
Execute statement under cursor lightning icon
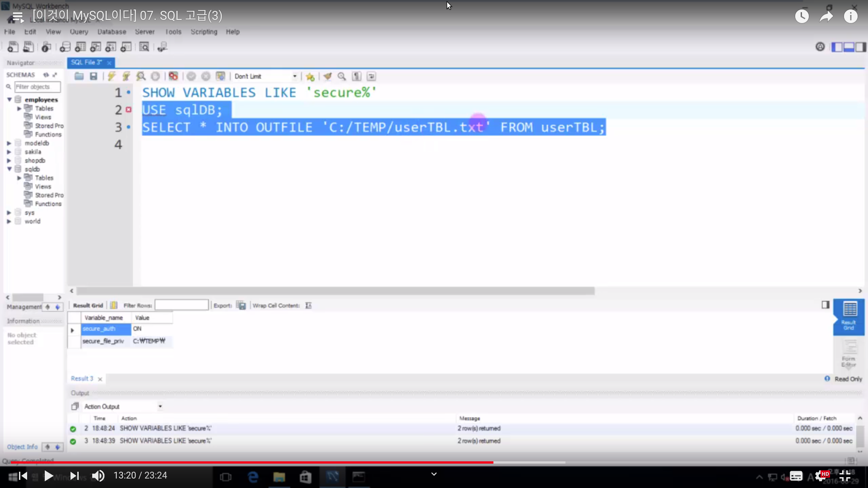coord(126,76)
